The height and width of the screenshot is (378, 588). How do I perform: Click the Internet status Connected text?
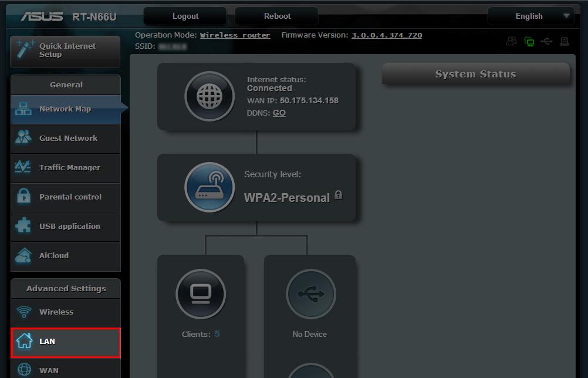[x=269, y=88]
